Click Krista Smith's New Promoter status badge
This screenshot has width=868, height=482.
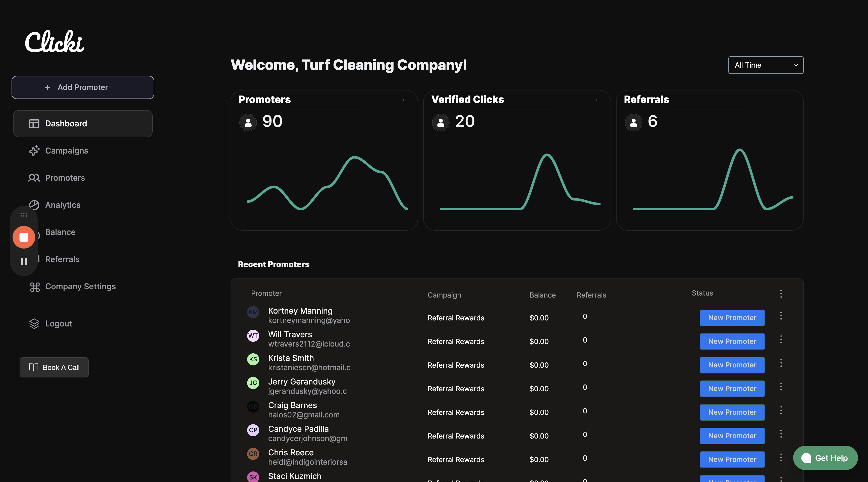tap(732, 365)
